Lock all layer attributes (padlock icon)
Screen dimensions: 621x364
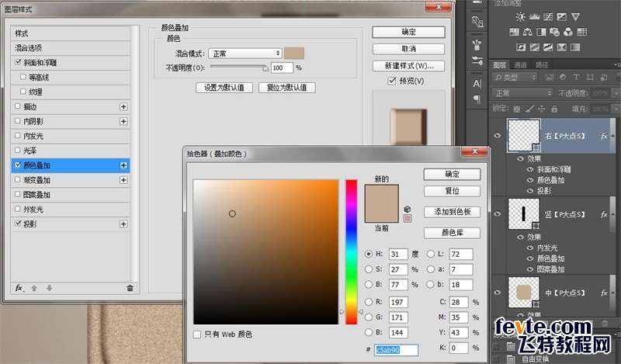pyautogui.click(x=554, y=109)
